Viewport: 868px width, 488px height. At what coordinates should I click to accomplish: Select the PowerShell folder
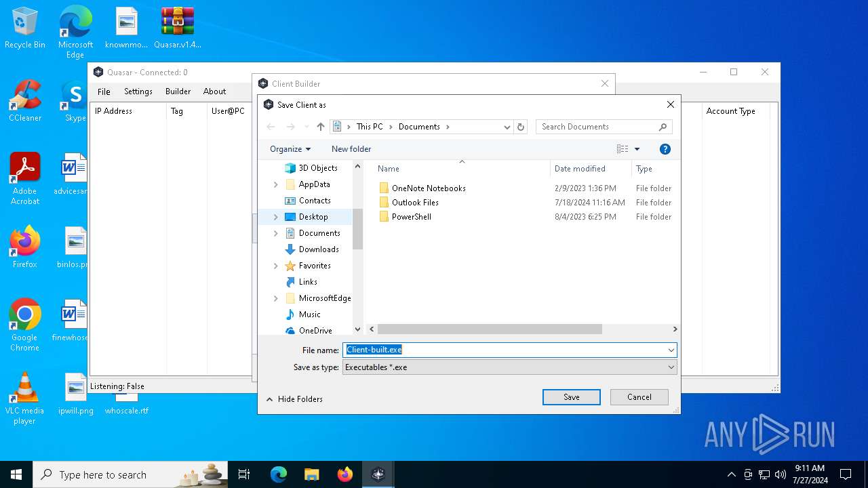(x=411, y=217)
